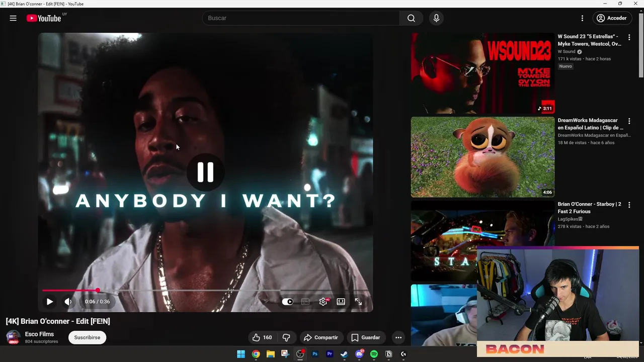
Task: Open Spotify from the taskbar
Action: point(374,354)
